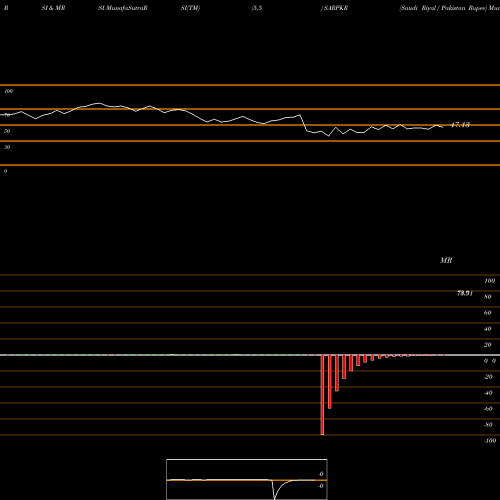Click the second tallest red MR bar

330,382
